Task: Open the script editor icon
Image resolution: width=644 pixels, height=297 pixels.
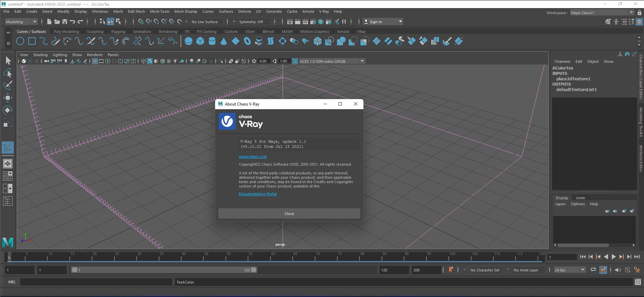Action: point(638,282)
